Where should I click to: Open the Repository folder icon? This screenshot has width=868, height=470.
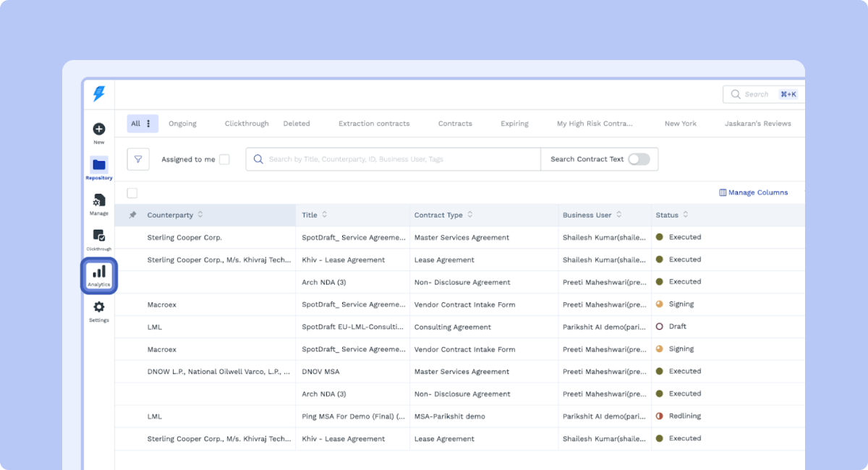pyautogui.click(x=99, y=164)
